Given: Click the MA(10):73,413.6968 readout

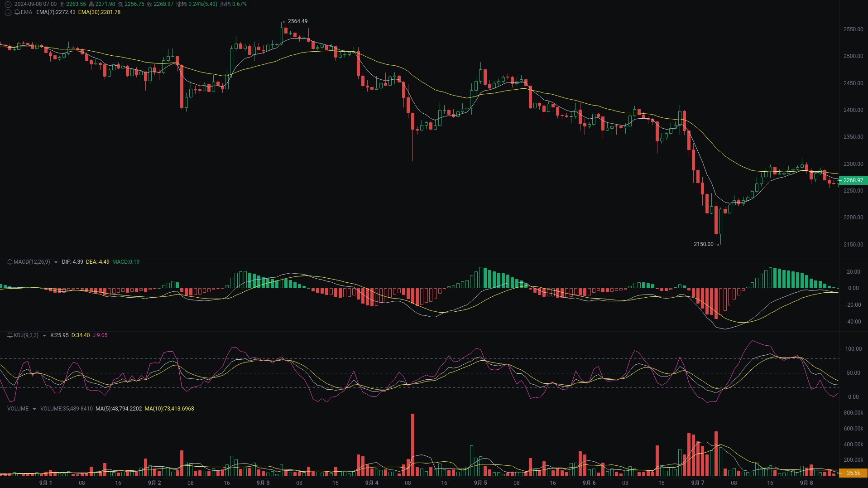Looking at the screenshot, I should click(x=169, y=409).
